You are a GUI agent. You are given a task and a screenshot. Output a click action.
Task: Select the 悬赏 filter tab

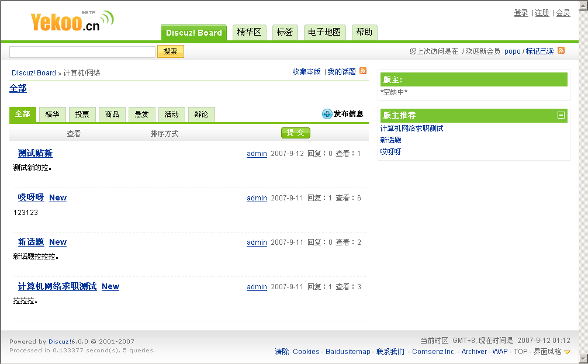point(142,115)
